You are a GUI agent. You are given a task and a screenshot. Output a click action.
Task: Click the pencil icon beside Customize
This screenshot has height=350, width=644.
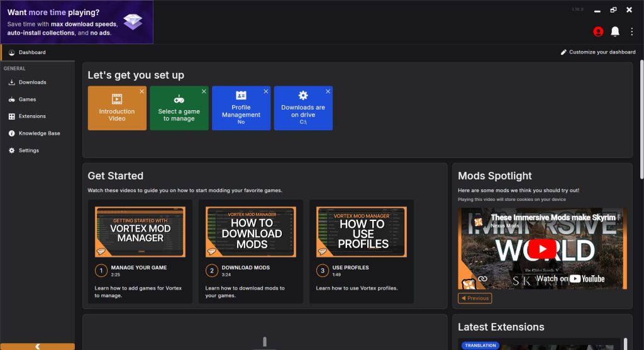pyautogui.click(x=563, y=52)
